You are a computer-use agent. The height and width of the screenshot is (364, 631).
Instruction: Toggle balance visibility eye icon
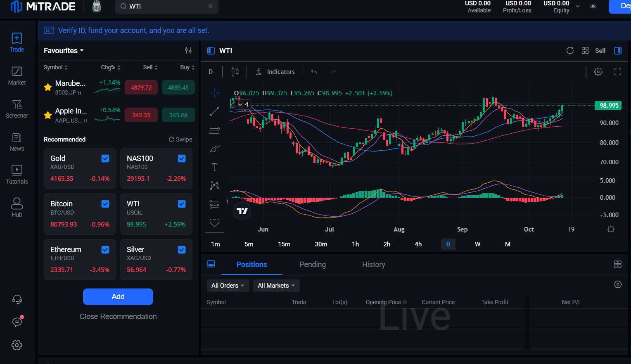point(593,7)
